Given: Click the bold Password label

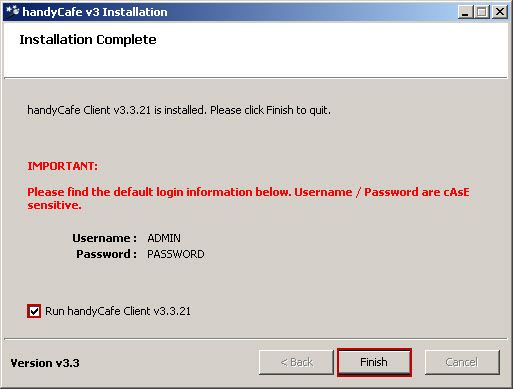Looking at the screenshot, I should [106, 254].
